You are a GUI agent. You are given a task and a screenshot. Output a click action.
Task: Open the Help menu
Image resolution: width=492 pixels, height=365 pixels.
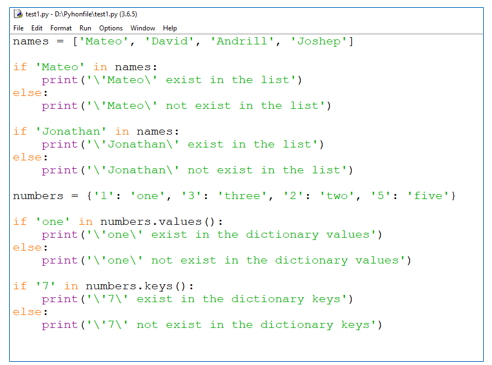[170, 28]
